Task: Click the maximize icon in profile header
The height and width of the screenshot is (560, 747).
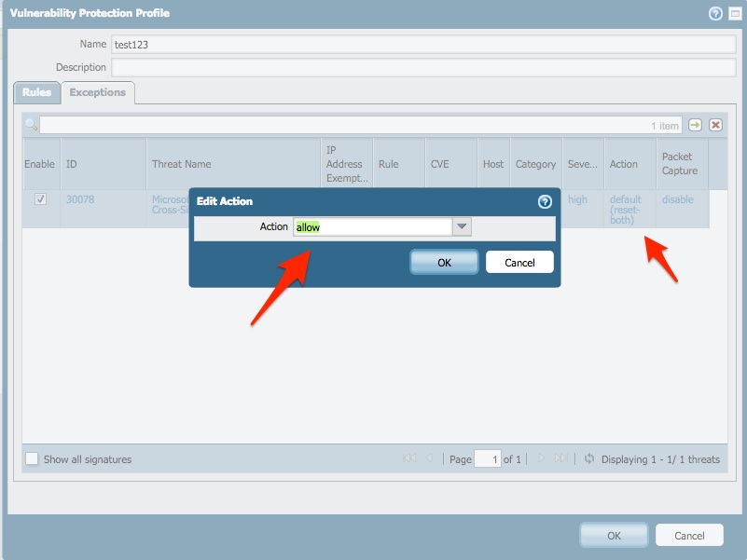Action: 735,14
